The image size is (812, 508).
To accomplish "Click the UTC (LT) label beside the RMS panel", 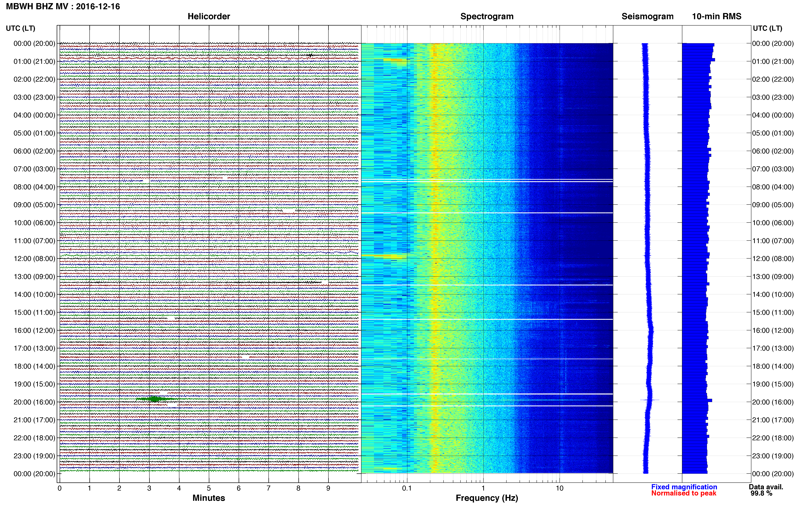I will pos(767,28).
